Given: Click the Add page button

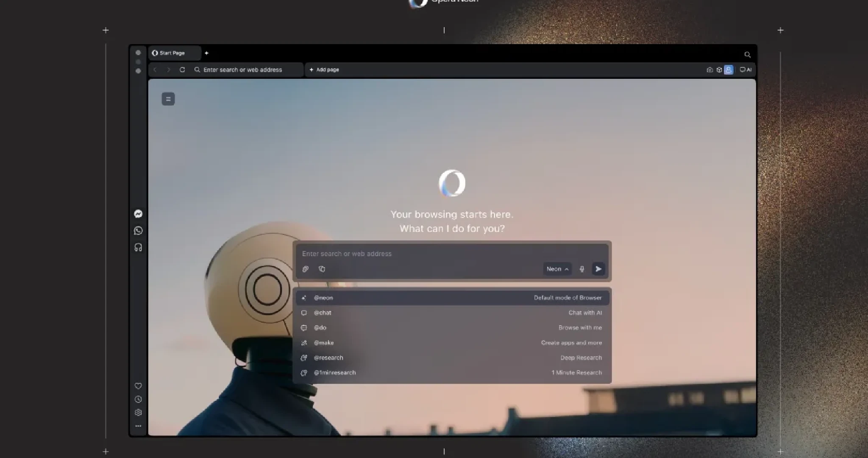Looking at the screenshot, I should coord(324,70).
